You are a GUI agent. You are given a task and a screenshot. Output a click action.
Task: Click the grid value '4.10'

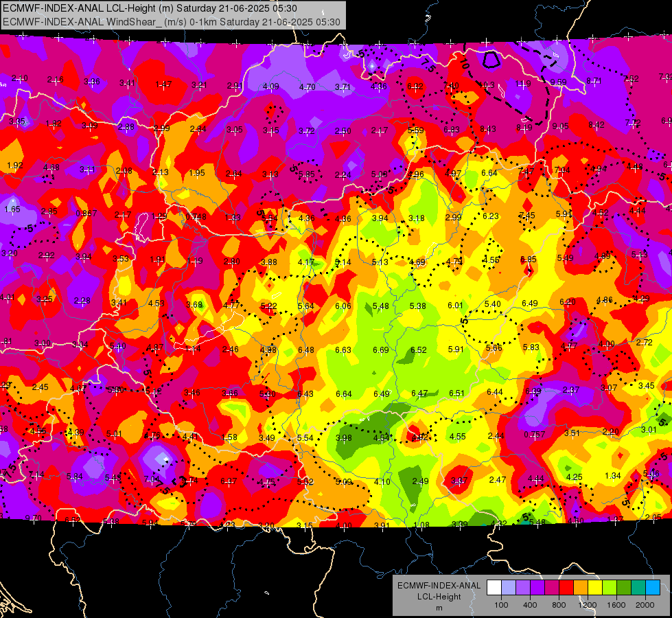tap(382, 481)
